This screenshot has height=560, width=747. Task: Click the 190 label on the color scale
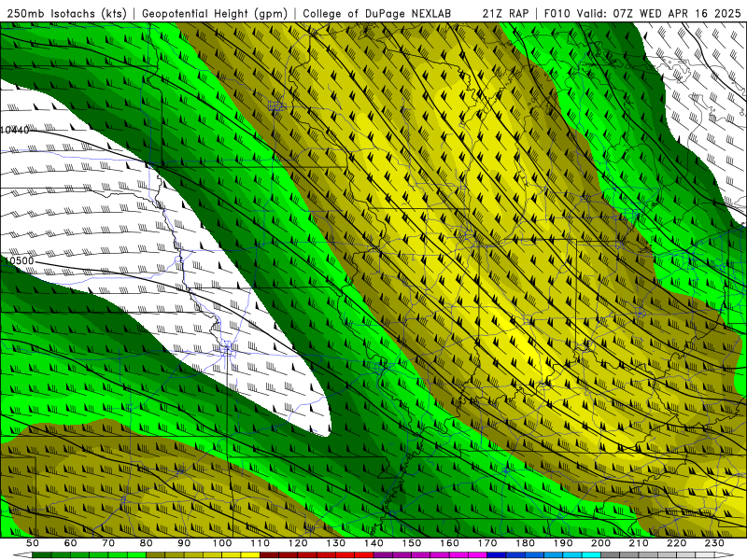[563, 543]
